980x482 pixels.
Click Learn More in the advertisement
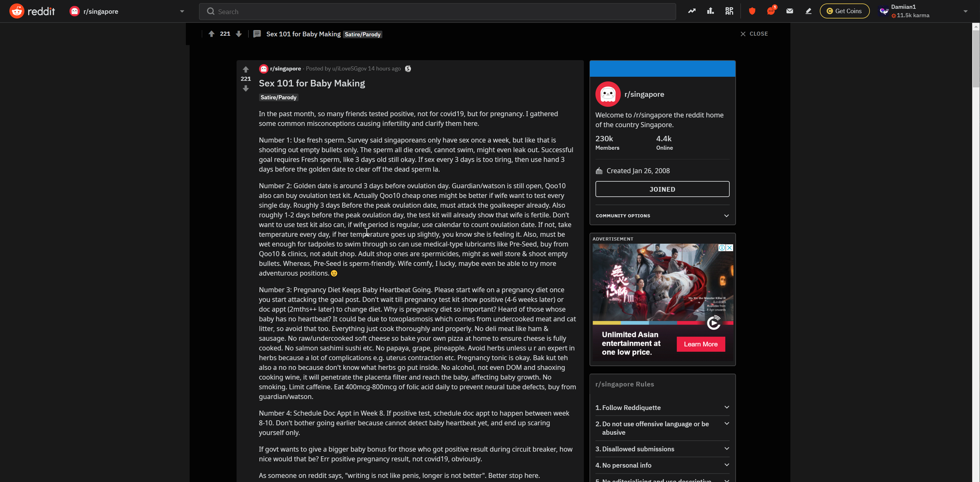tap(700, 344)
